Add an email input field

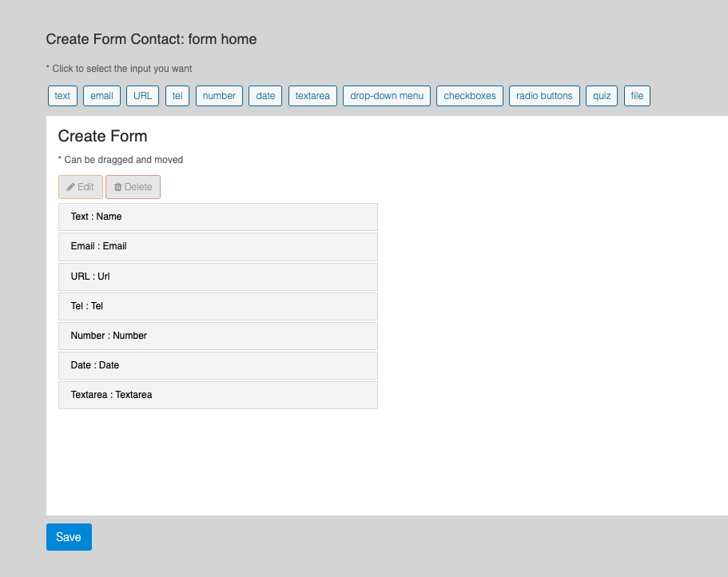101,96
